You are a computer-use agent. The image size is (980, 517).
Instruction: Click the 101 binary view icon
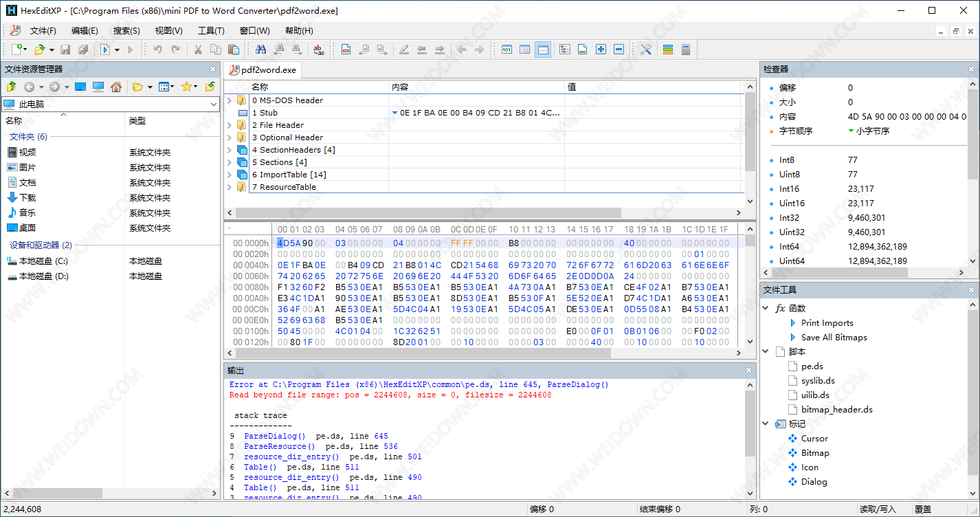pyautogui.click(x=506, y=49)
